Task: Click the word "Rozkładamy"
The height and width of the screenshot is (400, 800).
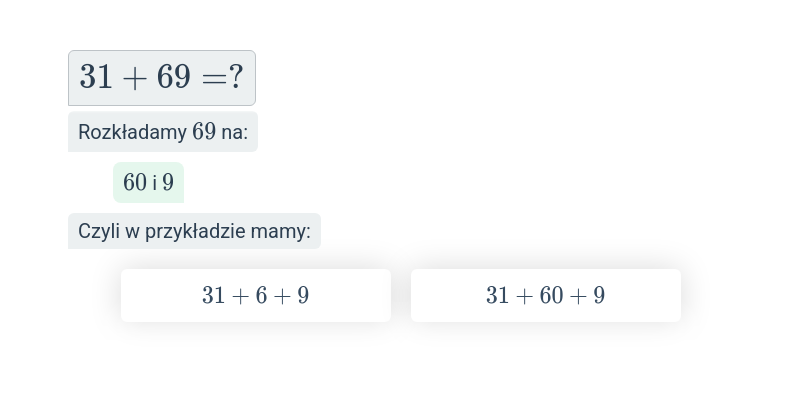Action: [132, 132]
